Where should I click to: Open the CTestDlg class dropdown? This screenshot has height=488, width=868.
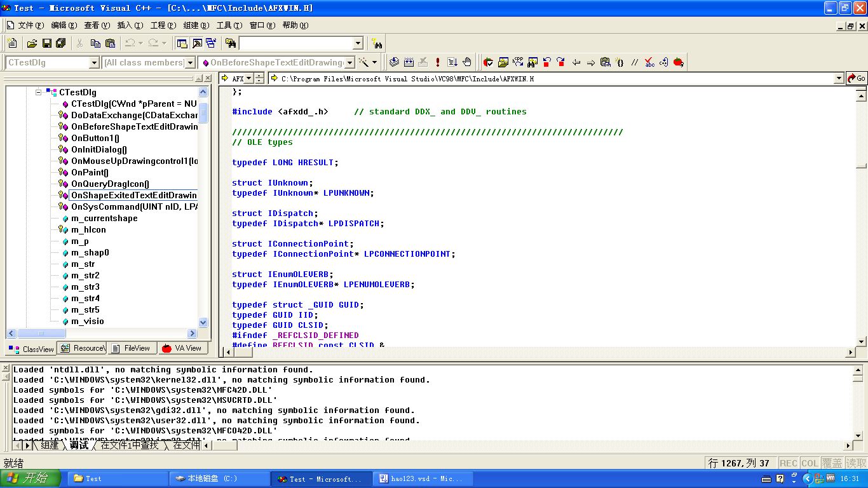point(94,62)
